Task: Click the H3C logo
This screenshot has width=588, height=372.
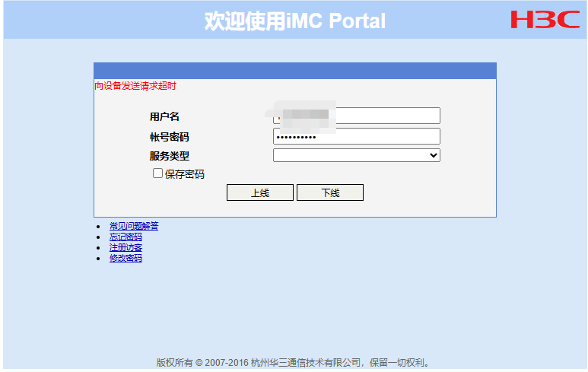Action: (545, 20)
